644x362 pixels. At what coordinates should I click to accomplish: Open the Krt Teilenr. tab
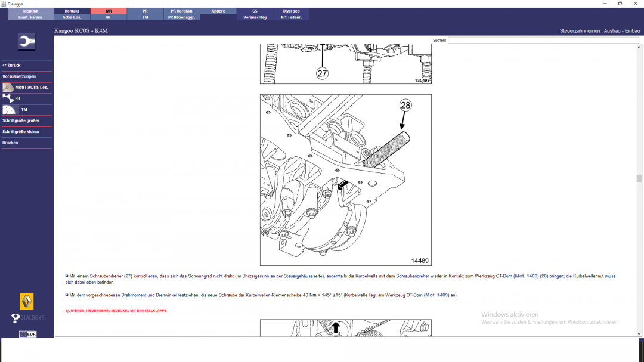(x=291, y=17)
